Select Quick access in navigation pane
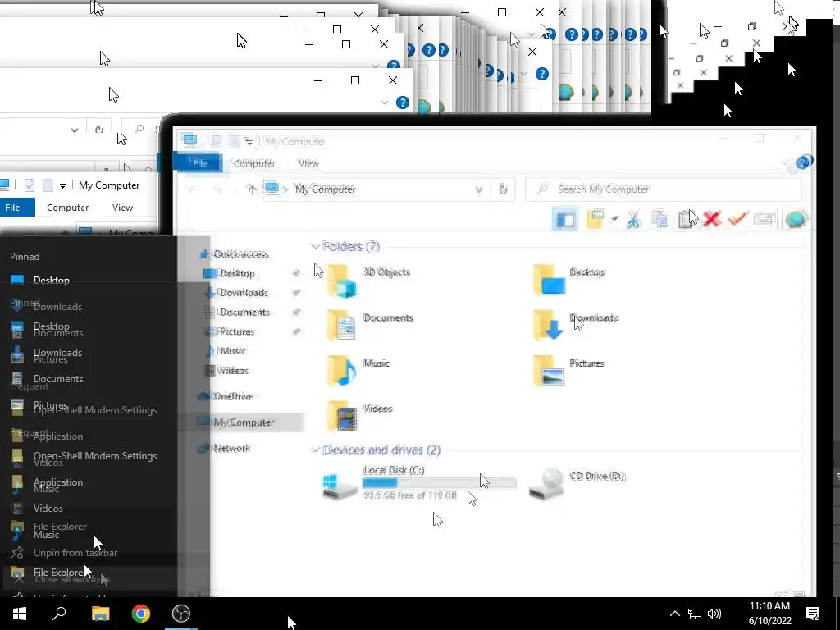This screenshot has width=840, height=630. (234, 254)
